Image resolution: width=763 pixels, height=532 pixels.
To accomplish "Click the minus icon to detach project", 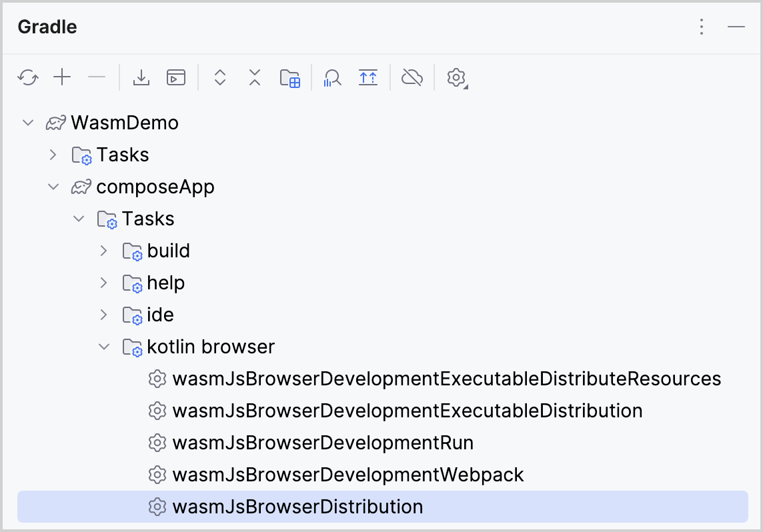I will click(x=97, y=77).
